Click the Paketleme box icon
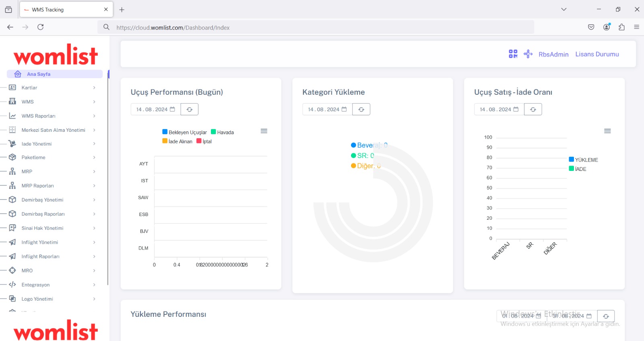Viewport: 644px width, 341px height. pos(12,157)
